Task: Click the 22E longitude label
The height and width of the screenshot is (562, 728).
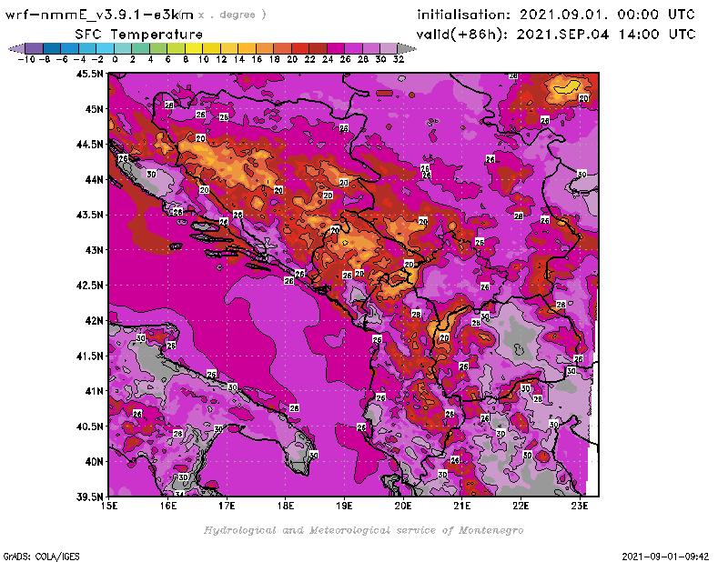Action: pyautogui.click(x=521, y=506)
